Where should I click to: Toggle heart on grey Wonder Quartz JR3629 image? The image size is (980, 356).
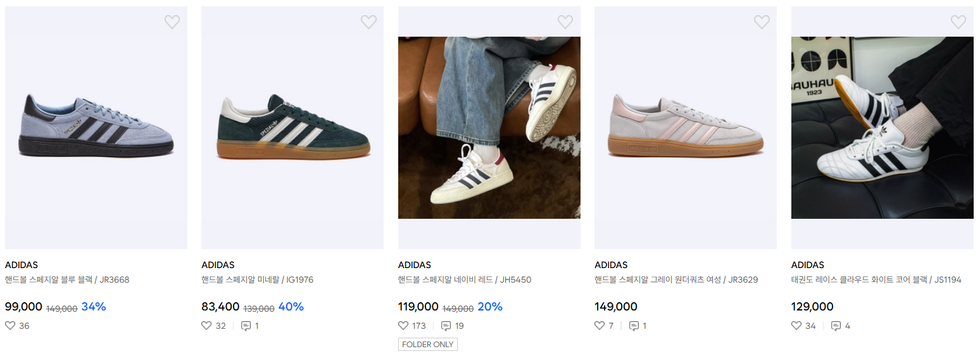coord(762,22)
